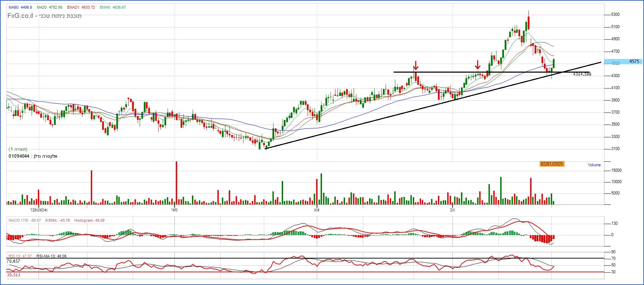
Task: Click the tallest red volume bar near מאי
Action: [x=176, y=182]
